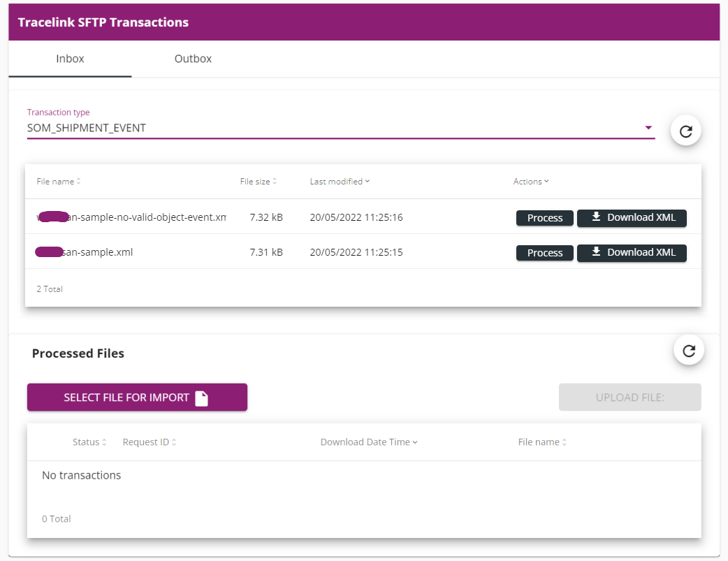Click the 7.32 kB file size cell
This screenshot has width=728, height=561.
[x=266, y=217]
